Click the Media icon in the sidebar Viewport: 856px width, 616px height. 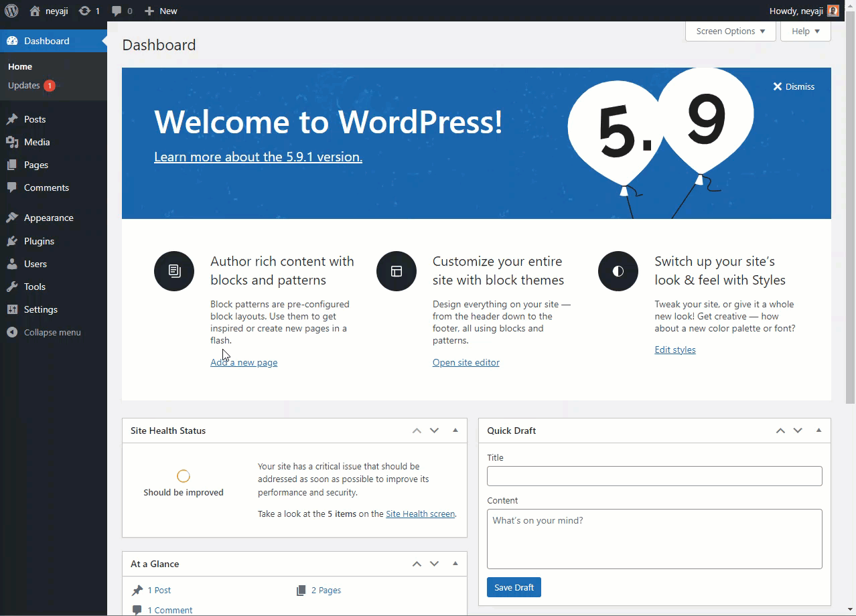pyautogui.click(x=12, y=142)
